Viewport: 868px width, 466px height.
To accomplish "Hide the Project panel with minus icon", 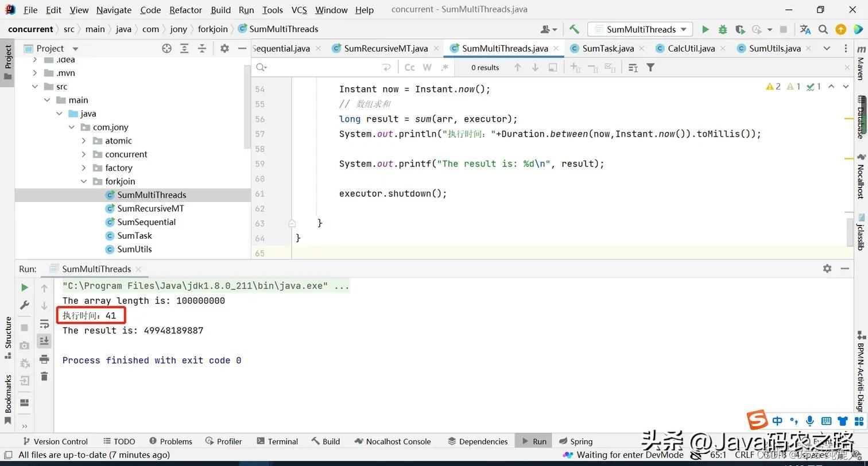I will coord(242,48).
